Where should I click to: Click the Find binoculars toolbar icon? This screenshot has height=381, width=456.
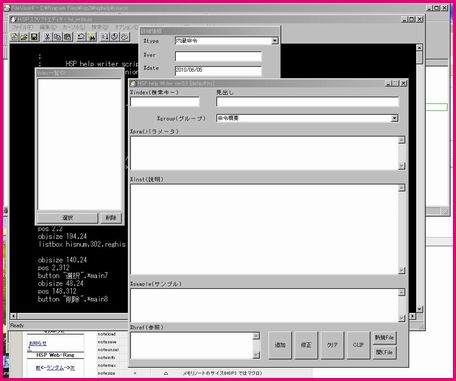(x=92, y=37)
